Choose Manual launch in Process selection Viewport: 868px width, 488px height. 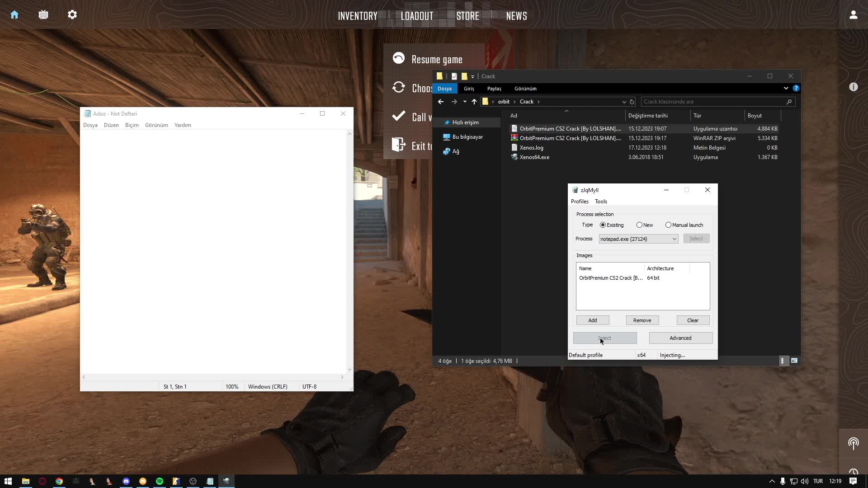pos(669,225)
